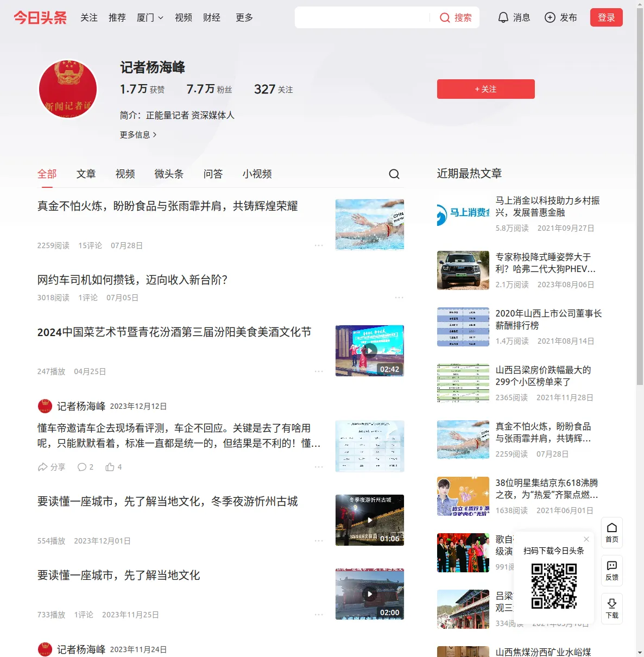Play the 2024中国菜艺术节 video thumbnail
Screen dimensions: 644x657
[x=370, y=351]
